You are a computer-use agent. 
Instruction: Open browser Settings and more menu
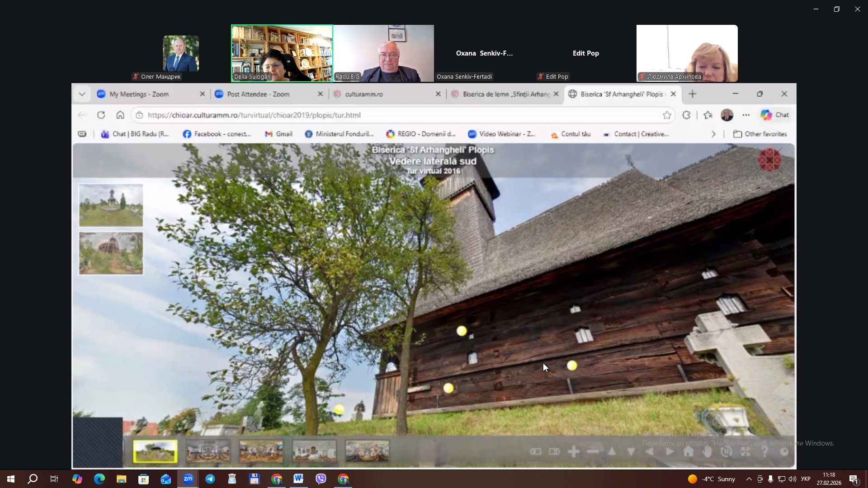click(x=746, y=115)
